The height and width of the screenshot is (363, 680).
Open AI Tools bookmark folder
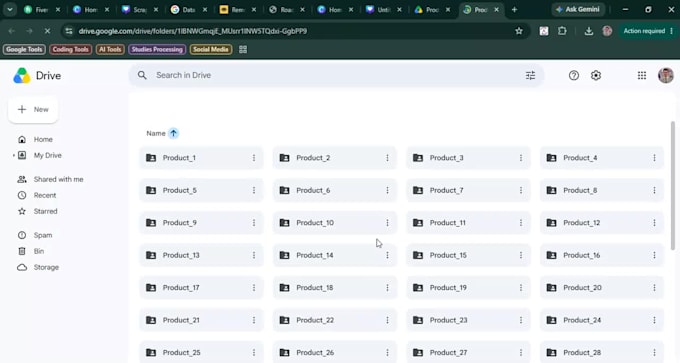coord(110,49)
